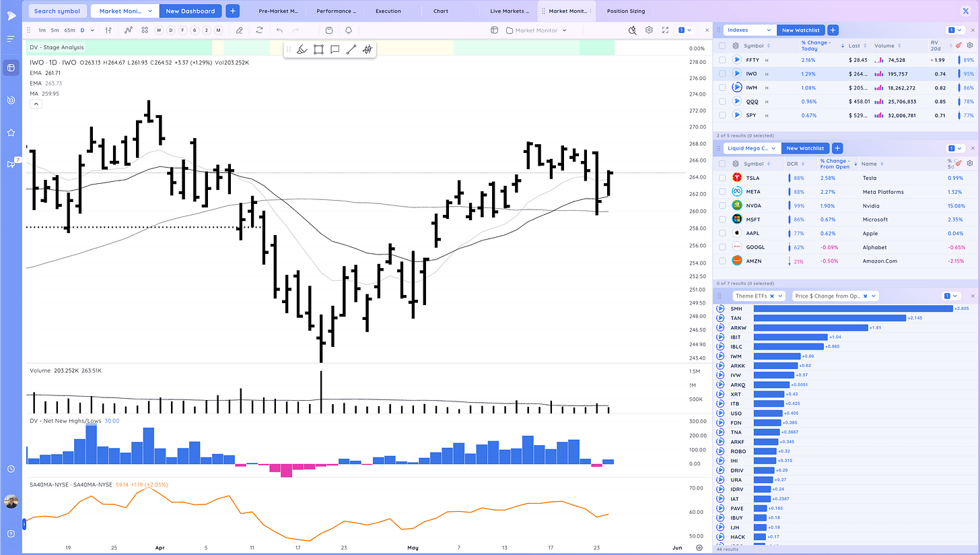Expand the Indexes watchlist dropdown
Viewport: 980px width, 555px height.
(749, 30)
